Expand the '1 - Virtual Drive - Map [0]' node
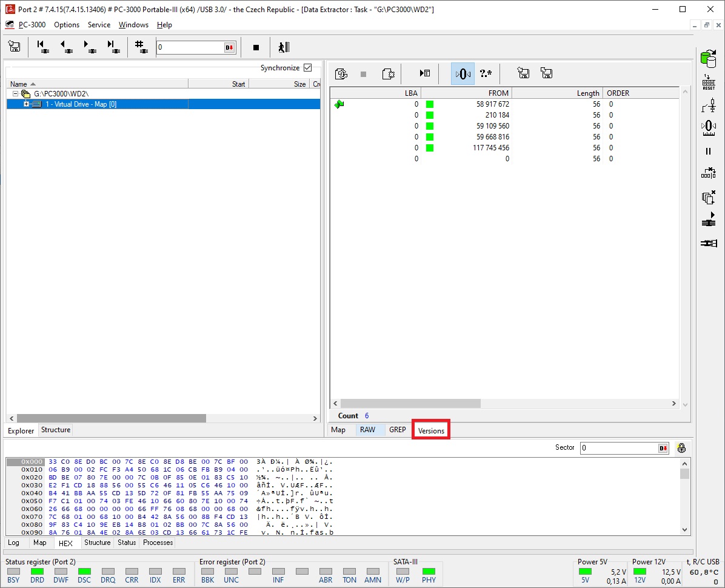The height and width of the screenshot is (588, 725). pyautogui.click(x=26, y=104)
